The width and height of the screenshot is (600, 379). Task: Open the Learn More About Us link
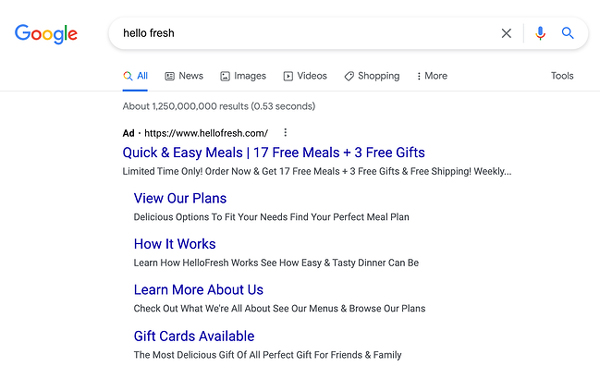tap(199, 290)
